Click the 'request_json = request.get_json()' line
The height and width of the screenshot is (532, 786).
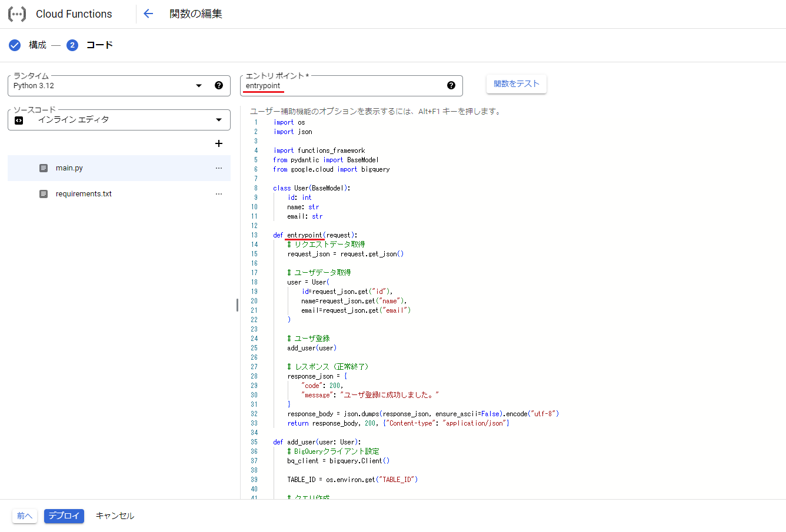(x=345, y=254)
